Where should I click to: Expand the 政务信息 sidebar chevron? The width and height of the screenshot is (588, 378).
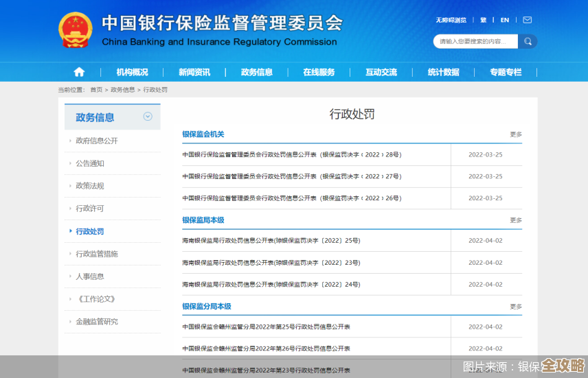pyautogui.click(x=148, y=117)
